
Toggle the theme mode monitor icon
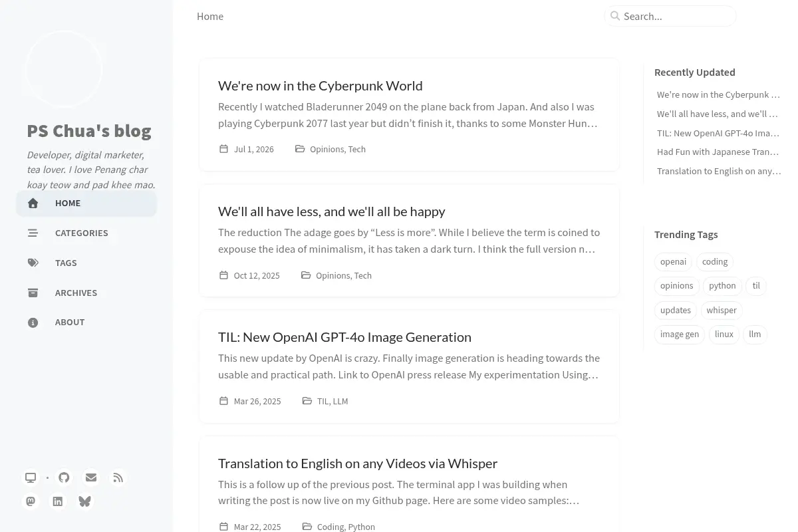(31, 477)
